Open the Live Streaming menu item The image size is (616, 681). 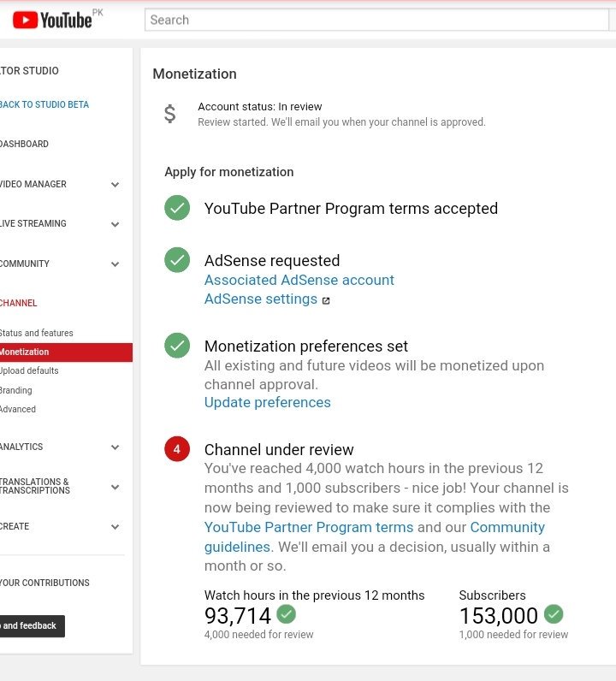point(33,223)
